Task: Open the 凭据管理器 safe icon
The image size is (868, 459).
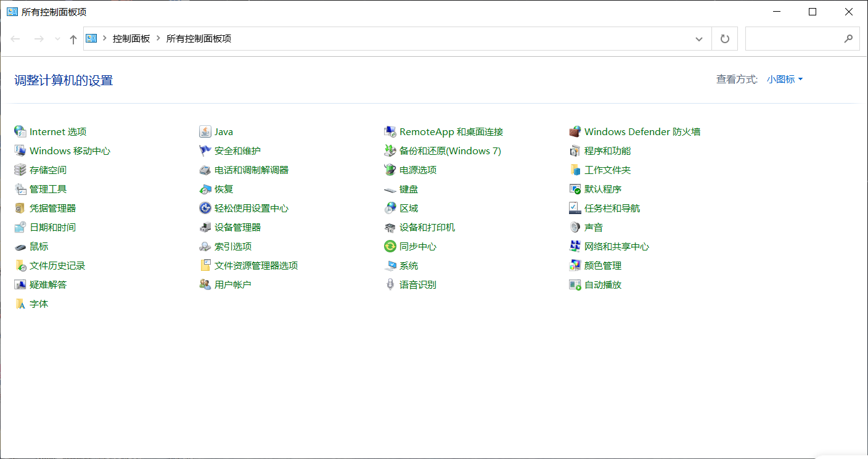Action: [x=20, y=208]
